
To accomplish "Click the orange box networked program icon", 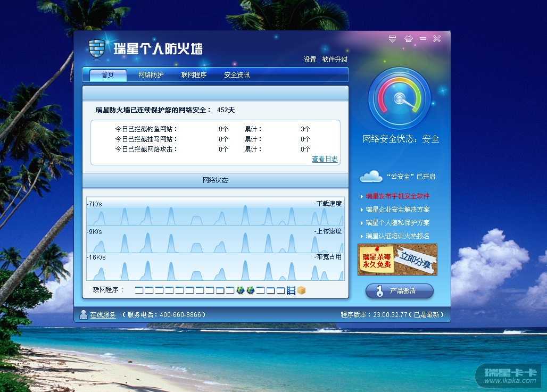I will pos(301,290).
